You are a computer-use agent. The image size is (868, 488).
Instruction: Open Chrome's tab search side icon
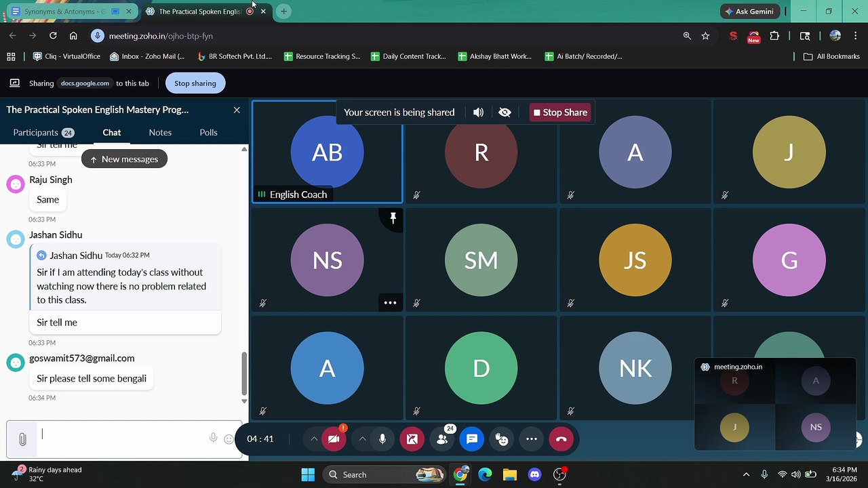click(x=805, y=36)
